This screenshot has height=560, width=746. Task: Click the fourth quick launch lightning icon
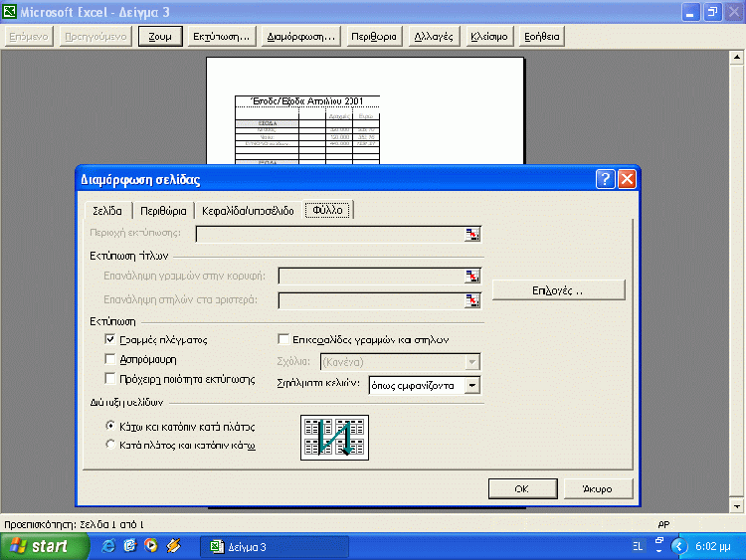point(173,546)
